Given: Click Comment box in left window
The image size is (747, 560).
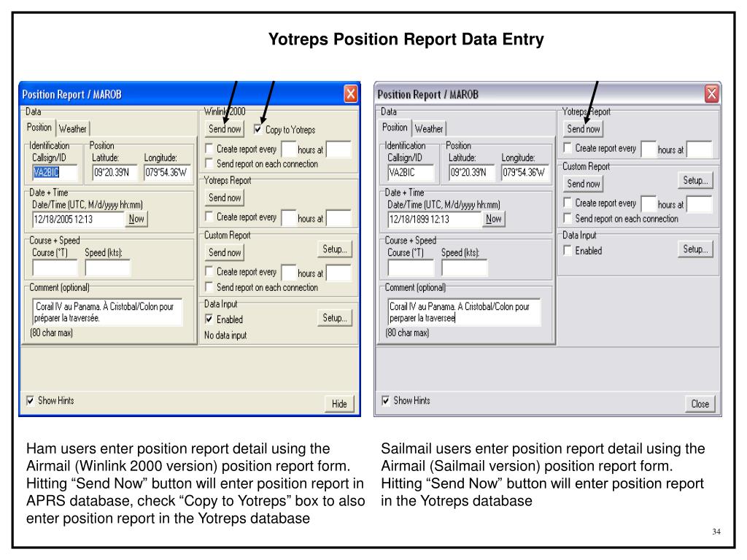Looking at the screenshot, I should (x=107, y=312).
